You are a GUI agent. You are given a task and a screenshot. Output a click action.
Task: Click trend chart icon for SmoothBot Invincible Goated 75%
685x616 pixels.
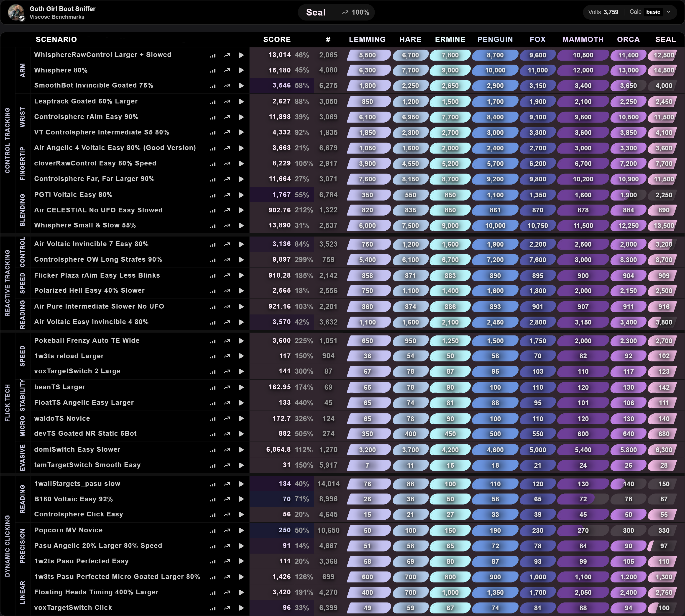227,86
